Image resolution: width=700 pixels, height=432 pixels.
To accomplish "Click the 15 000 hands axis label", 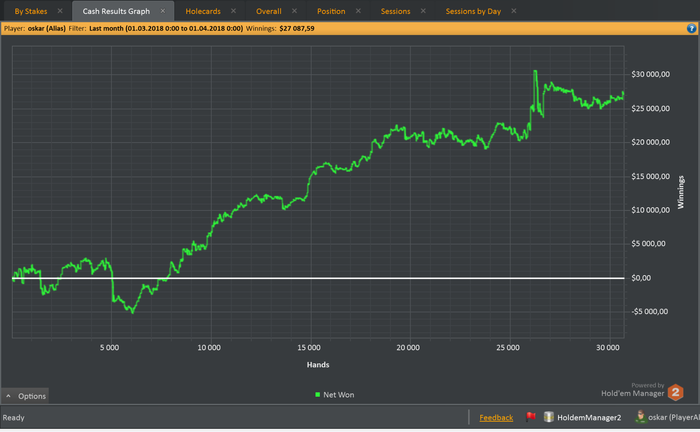I will pyautogui.click(x=309, y=348).
